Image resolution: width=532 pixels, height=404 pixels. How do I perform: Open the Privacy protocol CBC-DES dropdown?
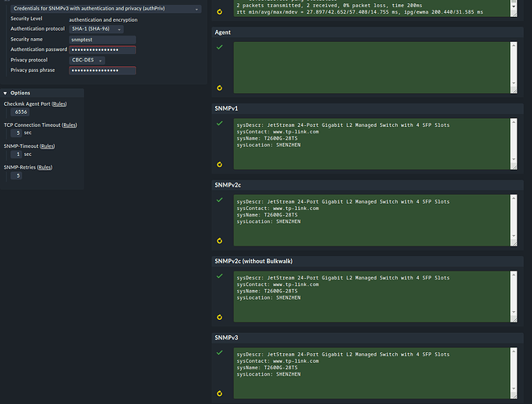[x=87, y=60]
